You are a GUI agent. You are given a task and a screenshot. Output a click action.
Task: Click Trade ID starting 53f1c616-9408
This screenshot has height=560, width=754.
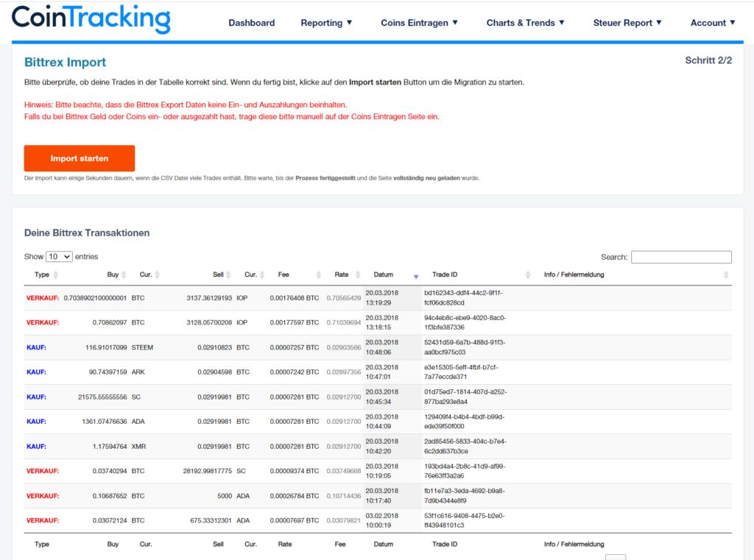point(464,520)
